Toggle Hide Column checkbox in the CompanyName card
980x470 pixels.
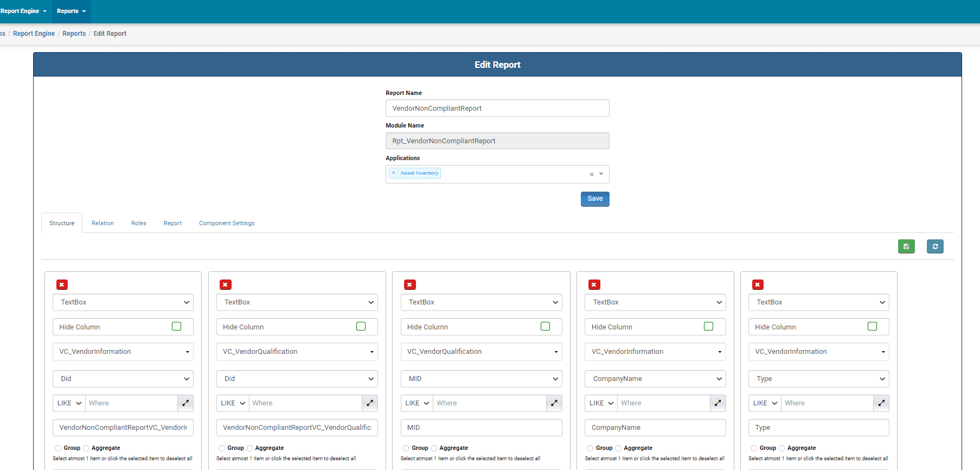pos(708,326)
